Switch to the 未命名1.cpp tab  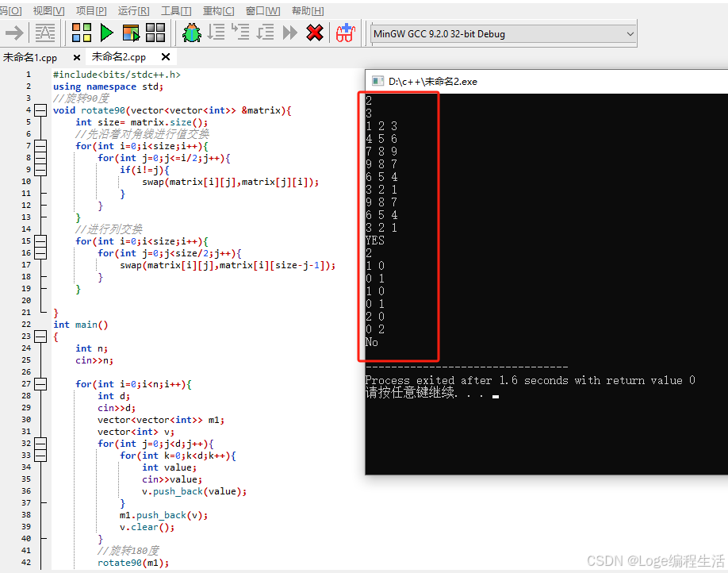point(30,58)
